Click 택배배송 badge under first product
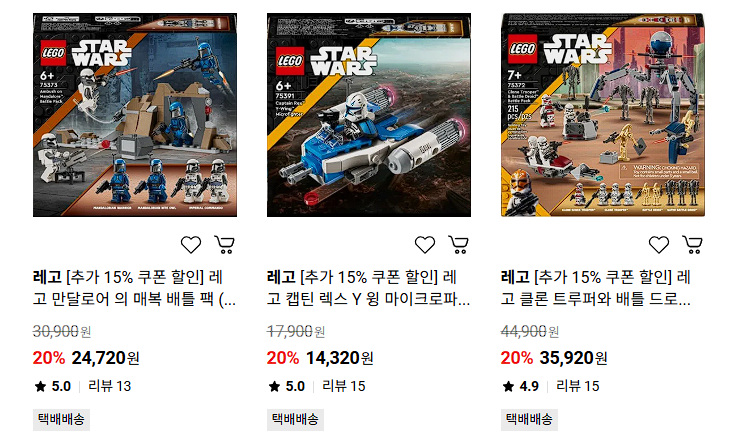The image size is (734, 445). [x=61, y=419]
